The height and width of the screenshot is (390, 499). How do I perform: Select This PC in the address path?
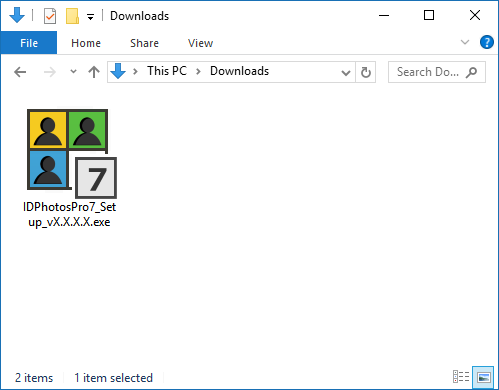167,71
